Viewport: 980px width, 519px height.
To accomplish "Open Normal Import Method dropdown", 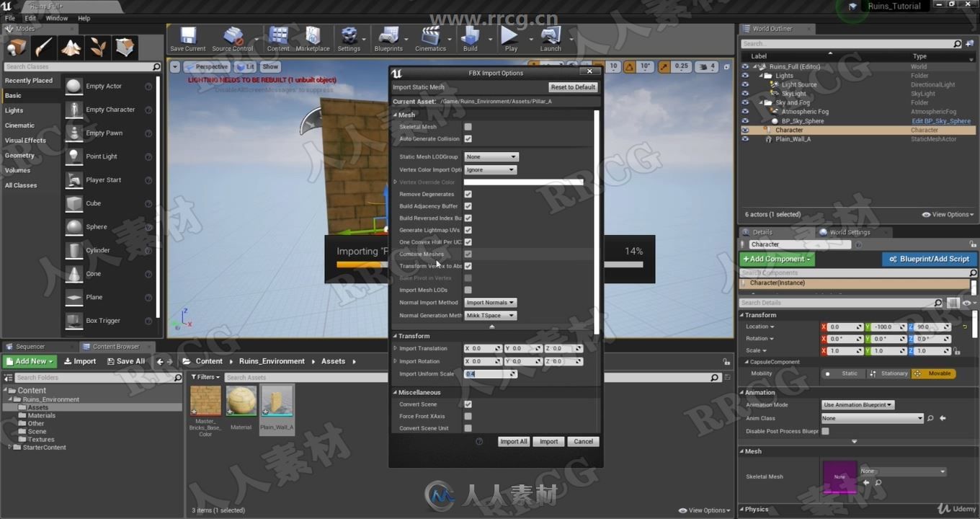I will pos(491,303).
